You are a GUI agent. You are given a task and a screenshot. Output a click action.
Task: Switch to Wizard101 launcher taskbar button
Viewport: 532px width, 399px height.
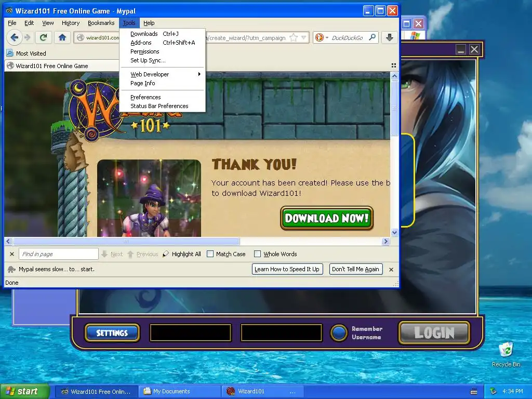(262, 392)
